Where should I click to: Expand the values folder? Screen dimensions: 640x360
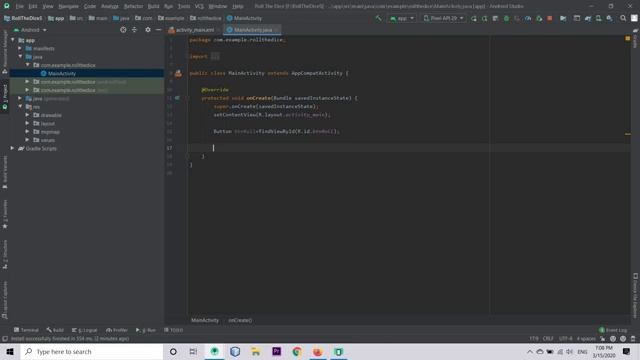[x=27, y=140]
